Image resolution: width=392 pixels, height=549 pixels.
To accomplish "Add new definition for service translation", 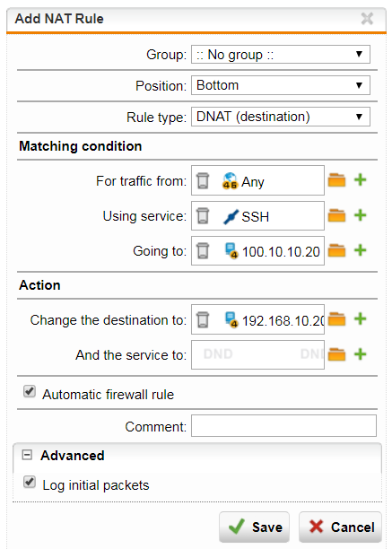I will 360,354.
